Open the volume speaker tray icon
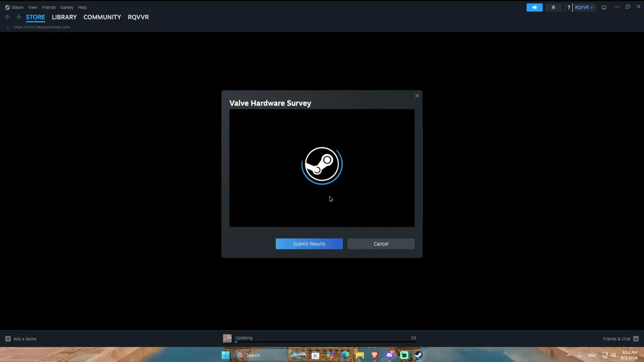 613,355
